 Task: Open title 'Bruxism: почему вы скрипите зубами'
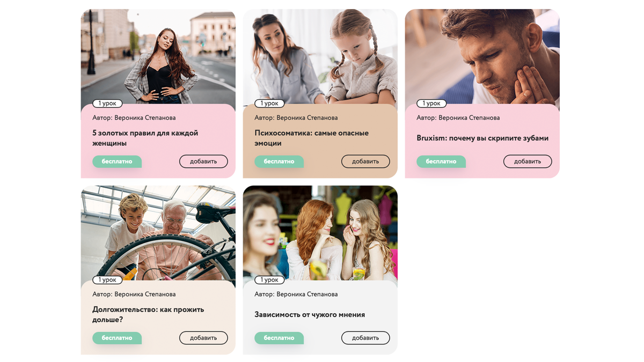pos(482,138)
